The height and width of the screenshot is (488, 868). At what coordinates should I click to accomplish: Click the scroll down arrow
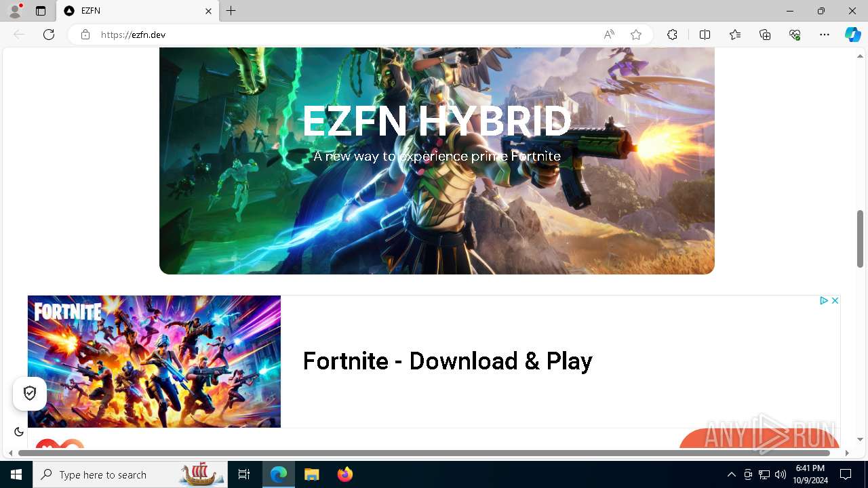[860, 439]
